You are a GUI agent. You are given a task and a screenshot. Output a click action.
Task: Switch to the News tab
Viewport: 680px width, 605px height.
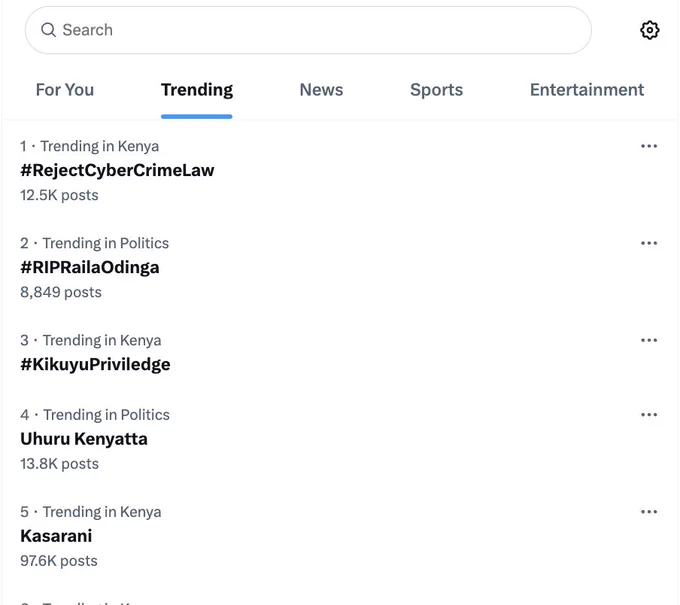point(321,90)
